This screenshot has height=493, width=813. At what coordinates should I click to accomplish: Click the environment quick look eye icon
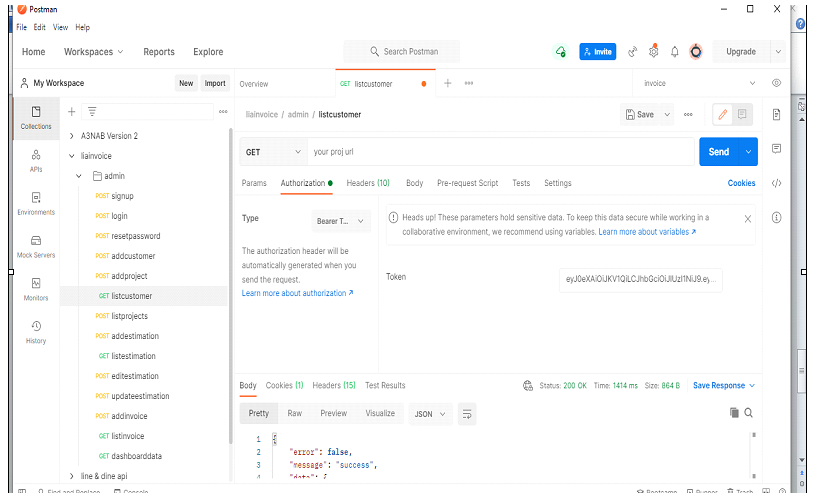pyautogui.click(x=776, y=83)
